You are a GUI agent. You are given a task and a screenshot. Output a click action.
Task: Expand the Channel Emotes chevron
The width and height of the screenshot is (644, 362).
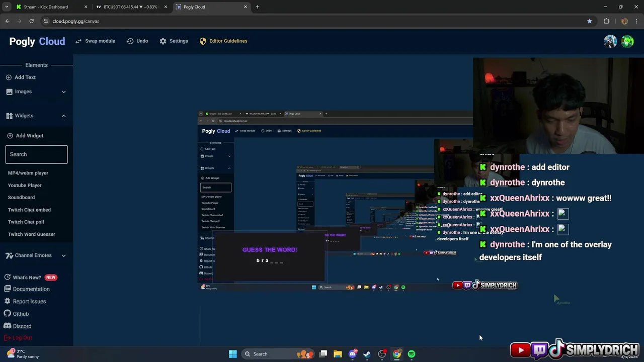63,255
